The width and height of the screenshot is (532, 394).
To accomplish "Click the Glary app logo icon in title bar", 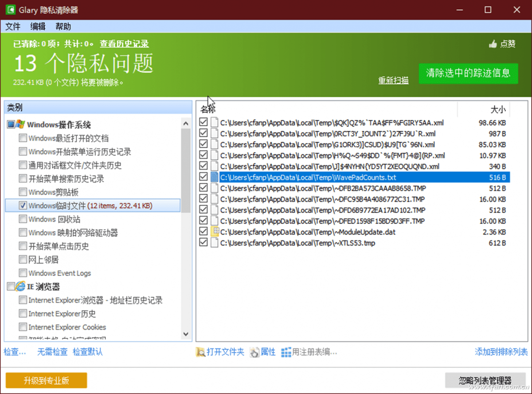I will tap(11, 9).
